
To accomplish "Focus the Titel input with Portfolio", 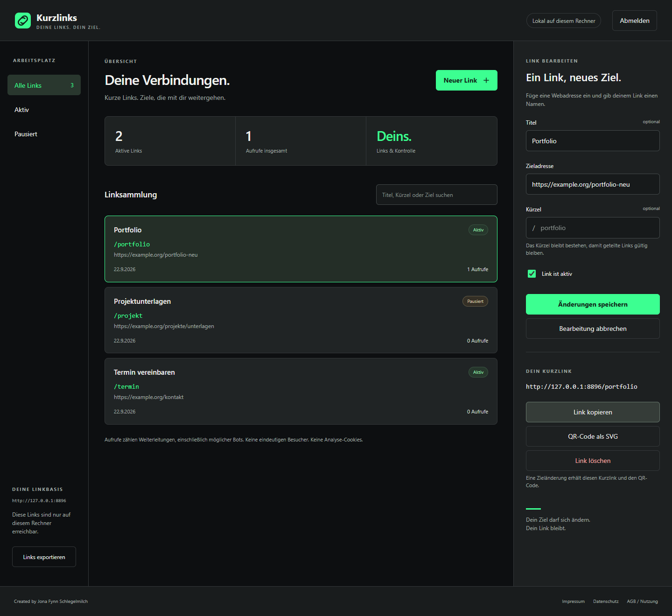I will point(593,140).
